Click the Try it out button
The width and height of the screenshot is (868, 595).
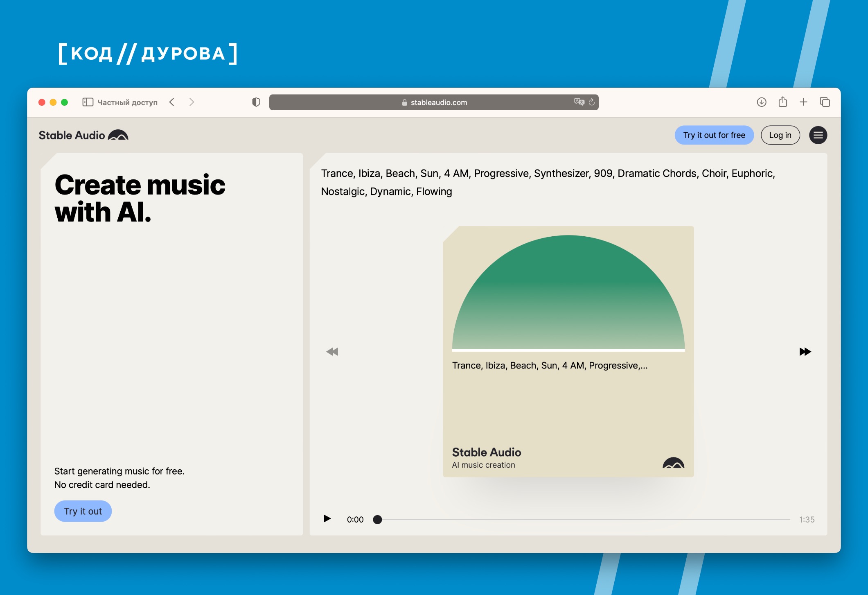(83, 511)
